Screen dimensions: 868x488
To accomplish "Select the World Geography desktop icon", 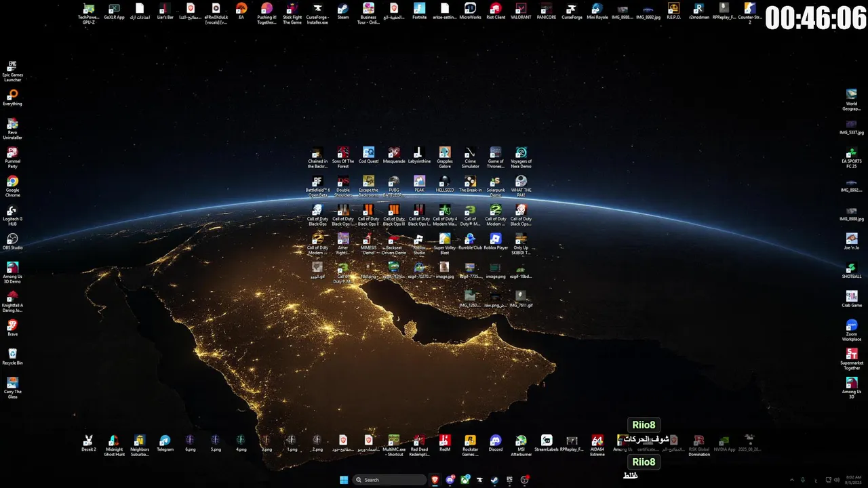I will tap(852, 100).
